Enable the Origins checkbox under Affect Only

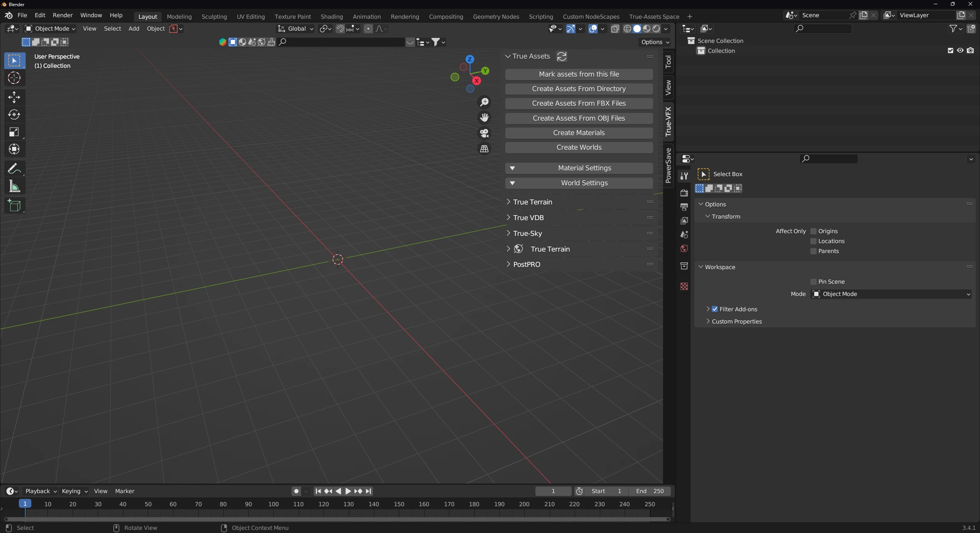813,231
